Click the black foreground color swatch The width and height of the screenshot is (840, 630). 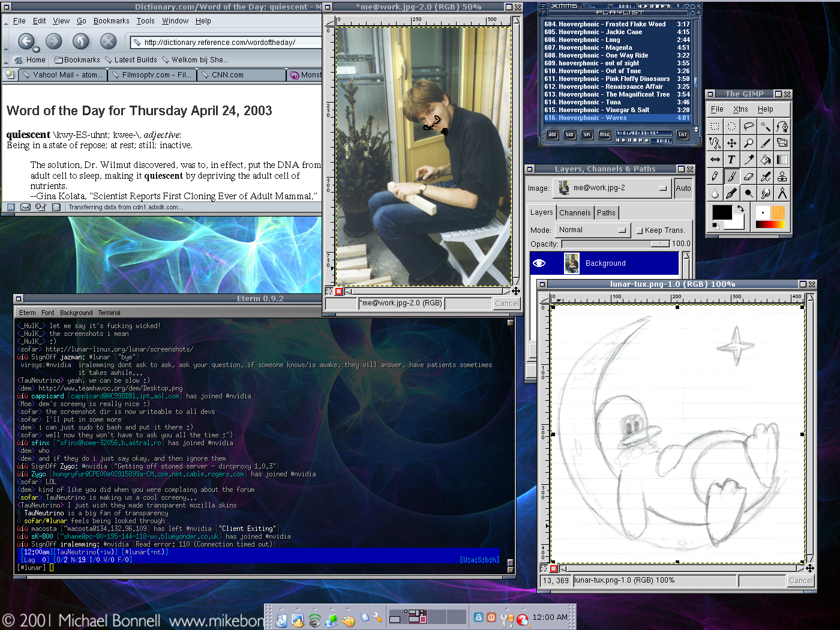tap(722, 212)
